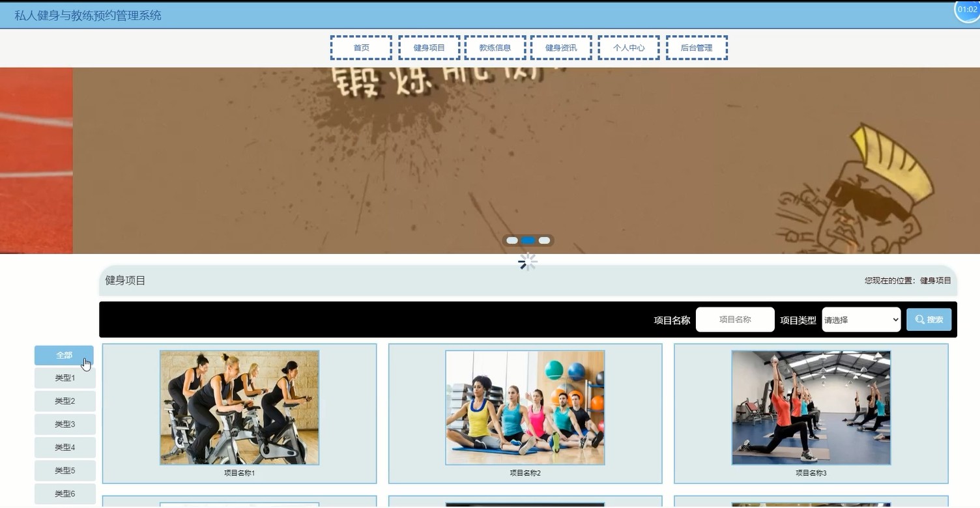
Task: Click the 项目名称2 caption text
Action: [x=525, y=473]
